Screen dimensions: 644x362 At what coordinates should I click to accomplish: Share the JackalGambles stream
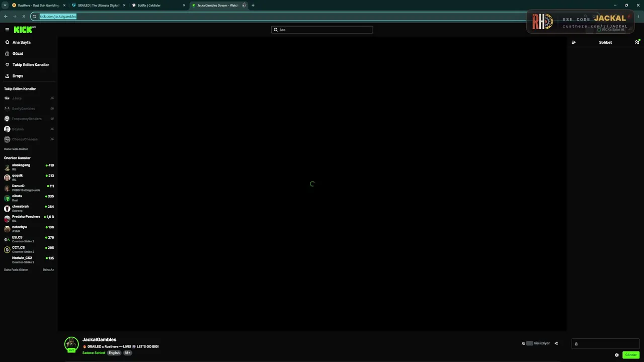(556, 343)
